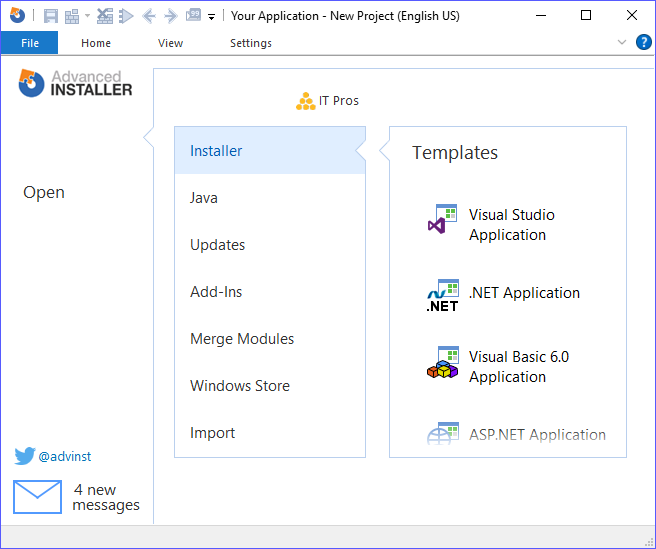
Task: Select the Import category
Action: coord(270,433)
